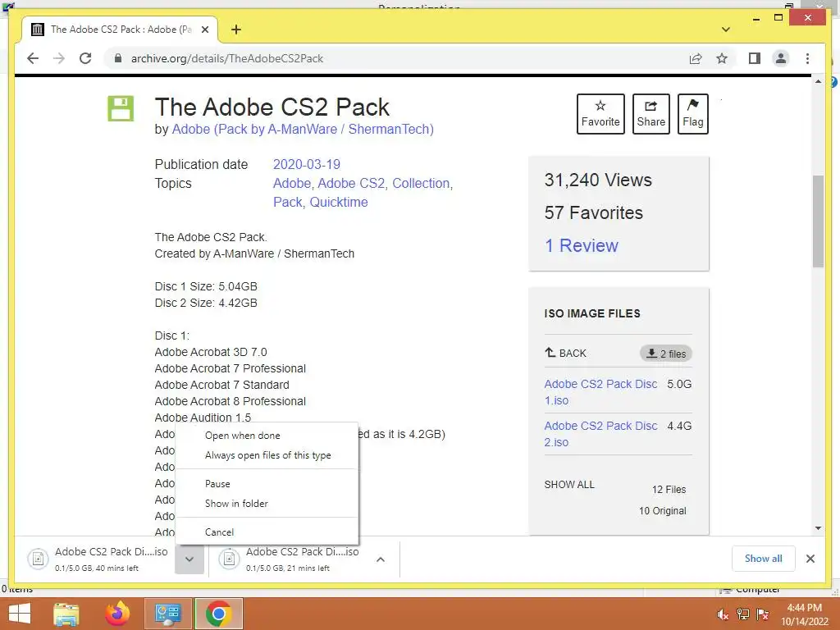This screenshot has height=630, width=840.
Task: Download Adobe CS2 Pack Disc 1.iso
Action: (600, 392)
